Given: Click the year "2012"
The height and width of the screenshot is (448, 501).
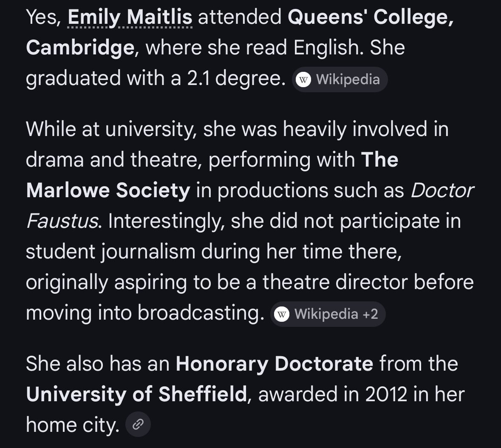Looking at the screenshot, I should pos(386,394).
